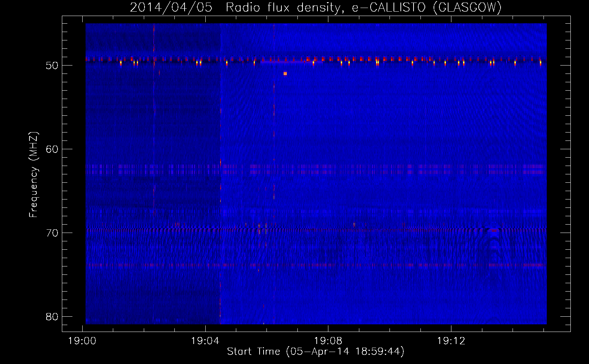Select the 60 frequency tick label

(x=52, y=149)
